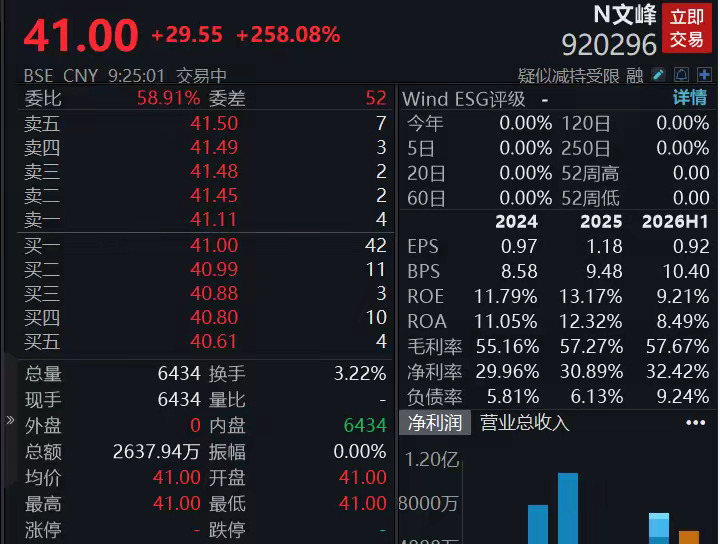Click the 疑似减持受限 label
720x544 pixels.
pyautogui.click(x=568, y=75)
